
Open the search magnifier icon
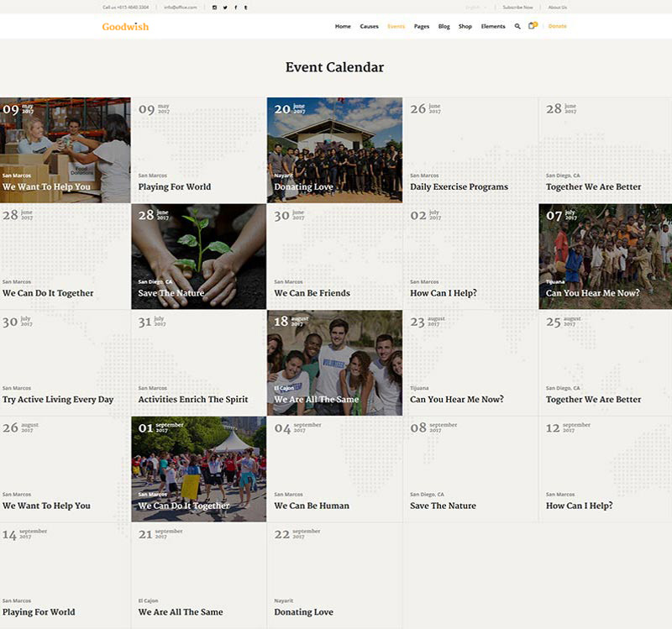(x=517, y=26)
